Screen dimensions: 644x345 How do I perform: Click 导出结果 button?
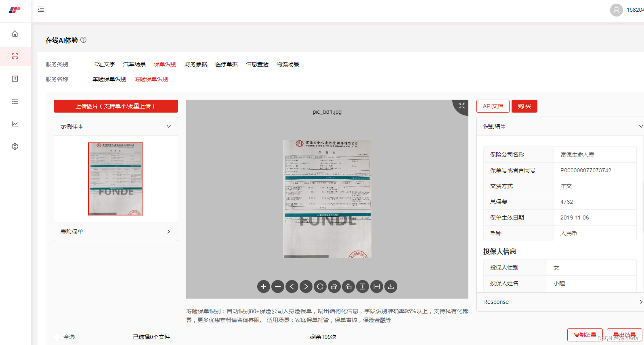point(625,335)
